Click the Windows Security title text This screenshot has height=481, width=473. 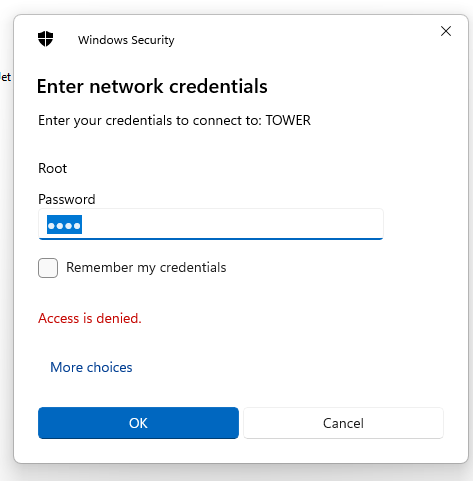[126, 40]
